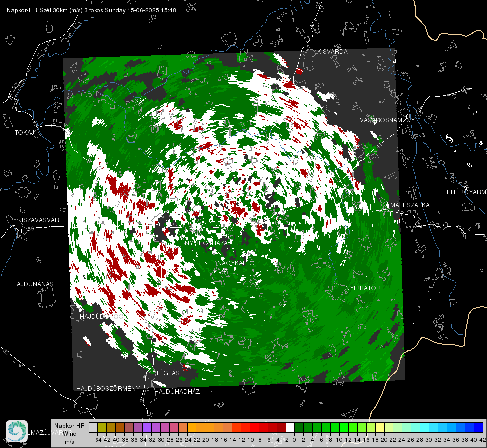
Task: Click the VÁSÁROSNAMÉNY label
Action: tap(388, 120)
